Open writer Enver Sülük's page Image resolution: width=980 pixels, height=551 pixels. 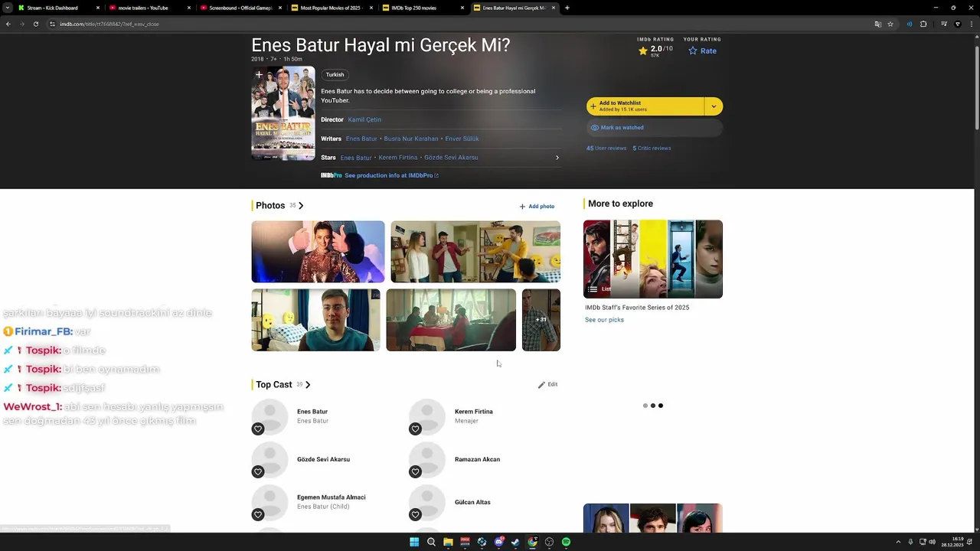click(462, 139)
